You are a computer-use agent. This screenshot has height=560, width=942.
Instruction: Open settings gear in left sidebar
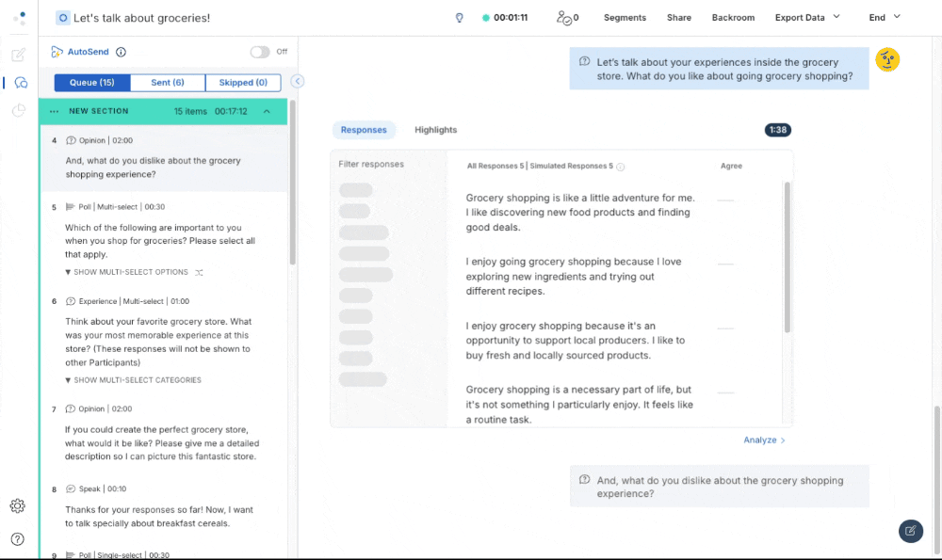tap(17, 505)
